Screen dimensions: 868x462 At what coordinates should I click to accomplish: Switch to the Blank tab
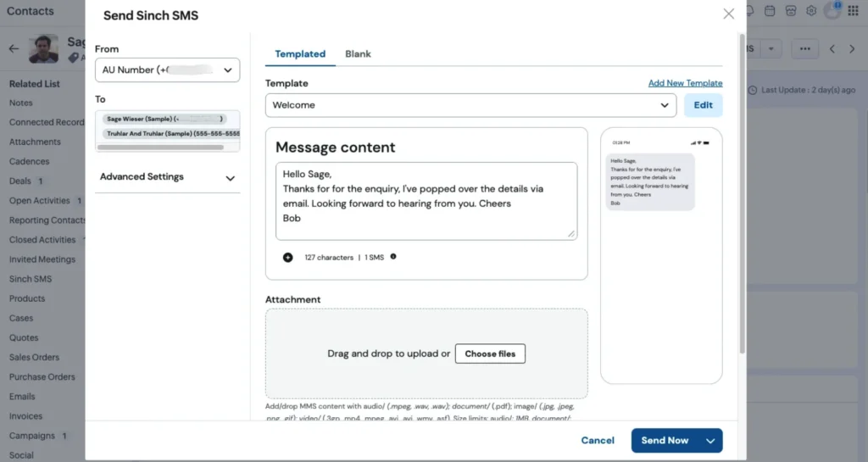click(x=359, y=53)
